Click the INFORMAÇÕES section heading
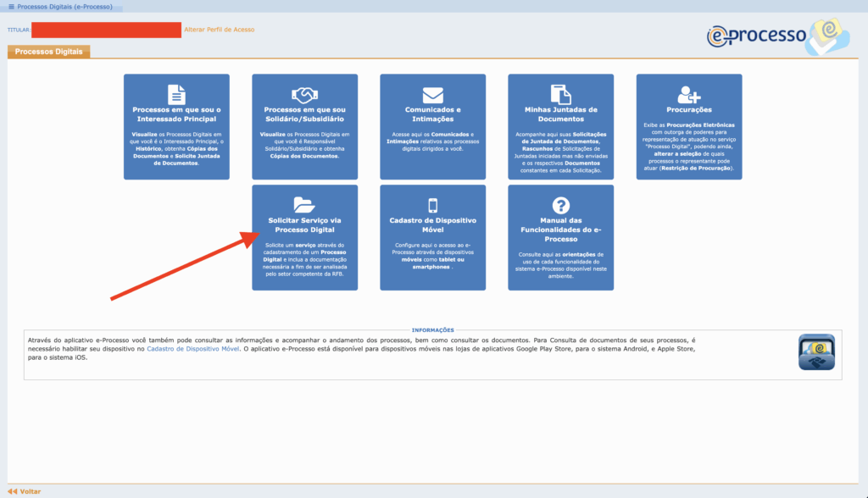The width and height of the screenshot is (868, 498). (433, 329)
